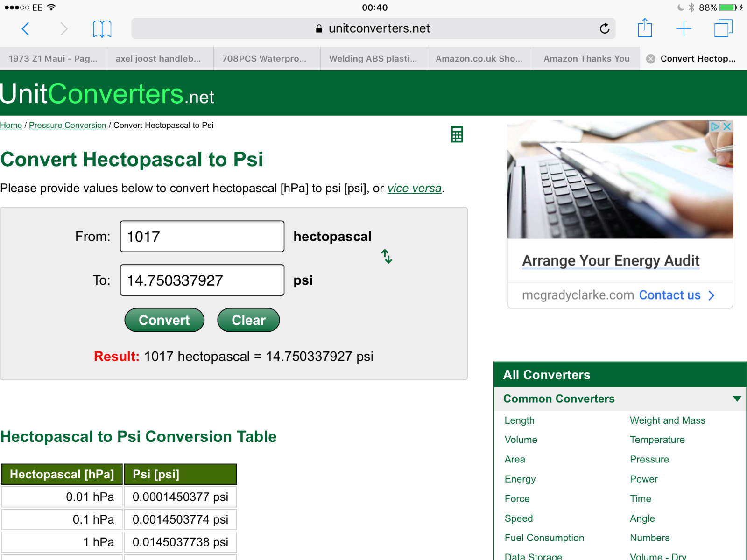Image resolution: width=747 pixels, height=560 pixels.
Task: Open the green calculator icon
Action: point(457,134)
